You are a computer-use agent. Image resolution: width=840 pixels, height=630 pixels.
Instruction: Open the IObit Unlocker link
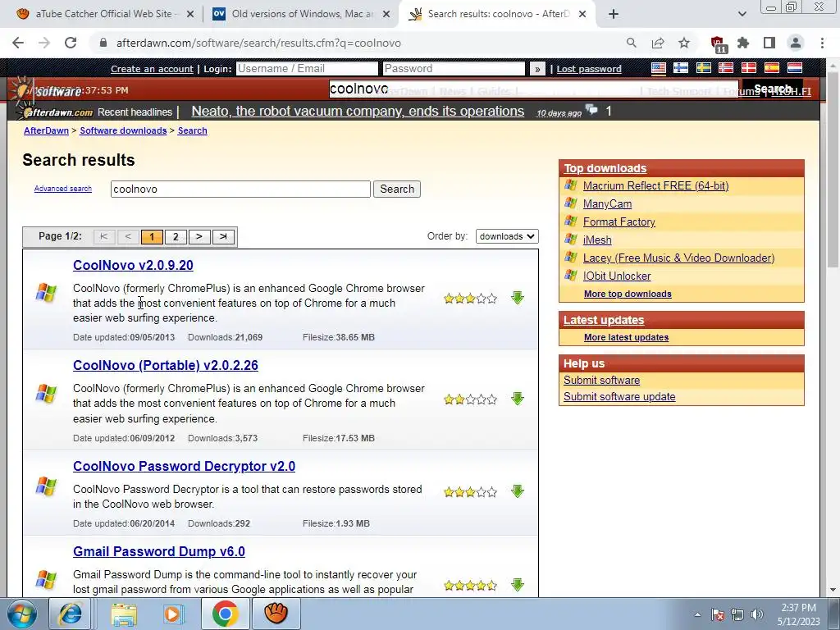point(617,276)
